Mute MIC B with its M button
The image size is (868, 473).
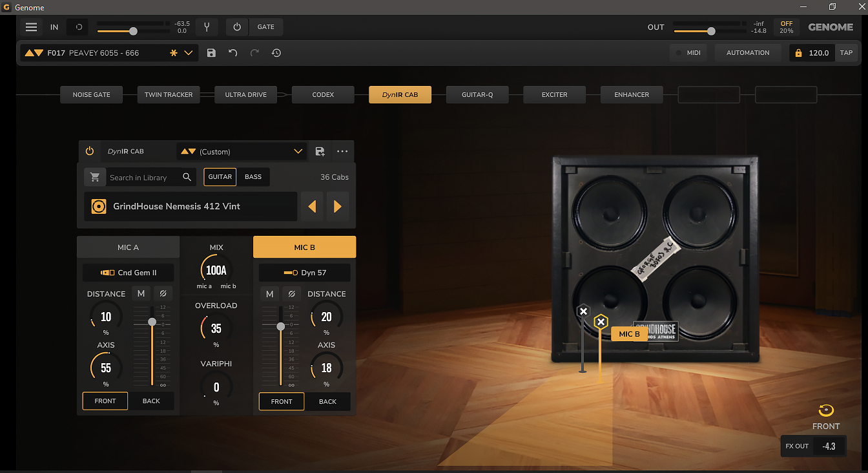pos(270,294)
